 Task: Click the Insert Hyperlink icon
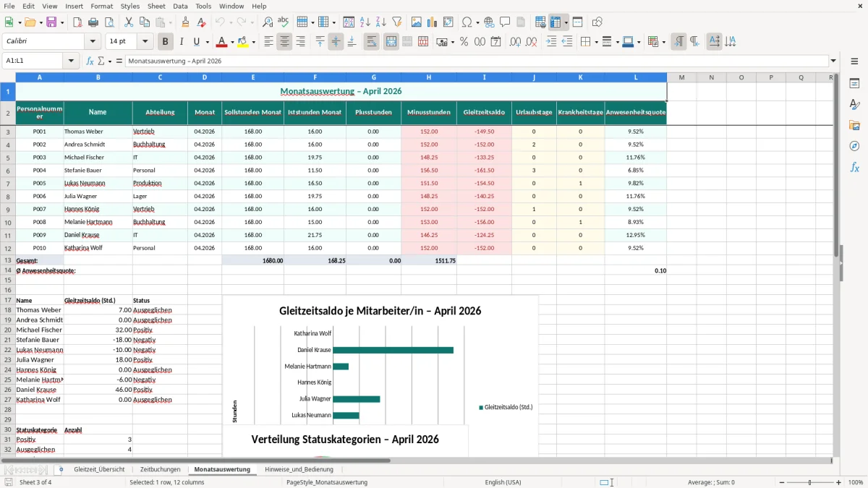(x=489, y=22)
